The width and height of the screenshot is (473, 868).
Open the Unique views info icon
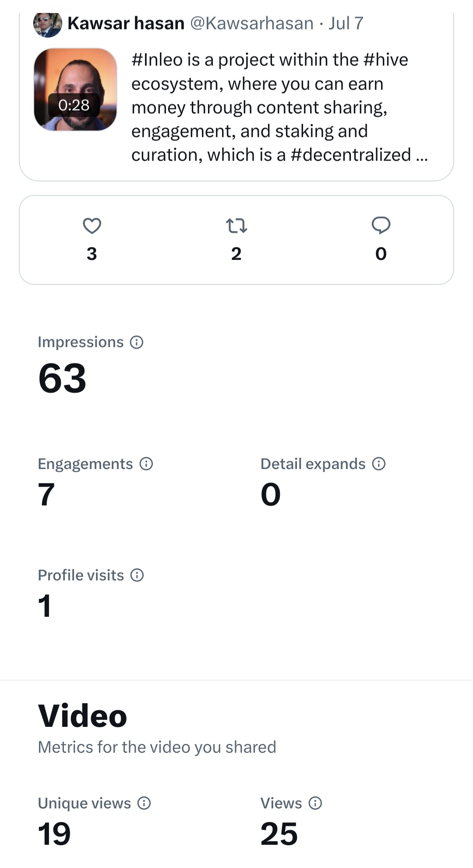(144, 803)
